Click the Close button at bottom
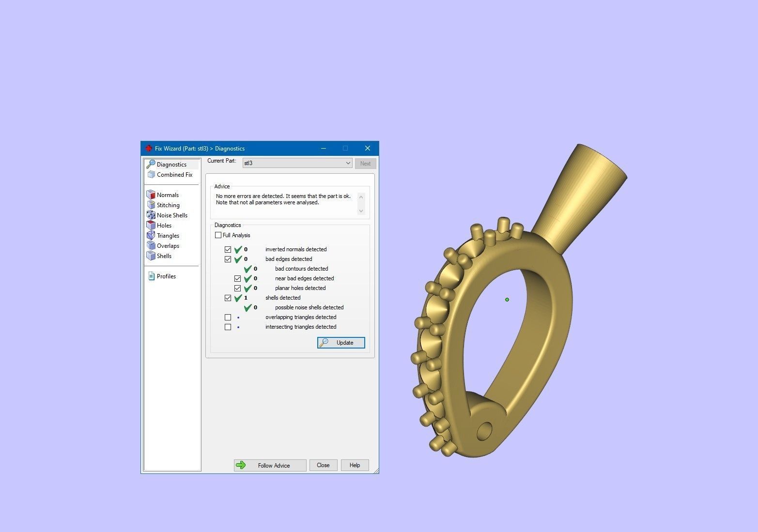The width and height of the screenshot is (758, 532). 323,465
